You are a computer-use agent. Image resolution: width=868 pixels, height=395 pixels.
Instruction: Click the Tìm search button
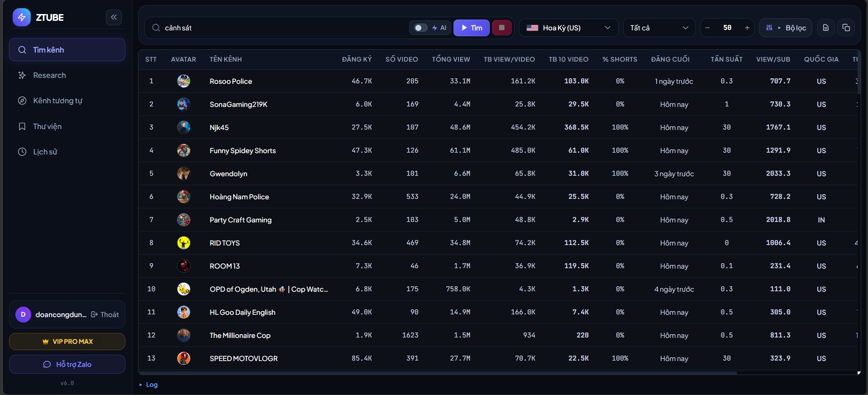(x=471, y=28)
